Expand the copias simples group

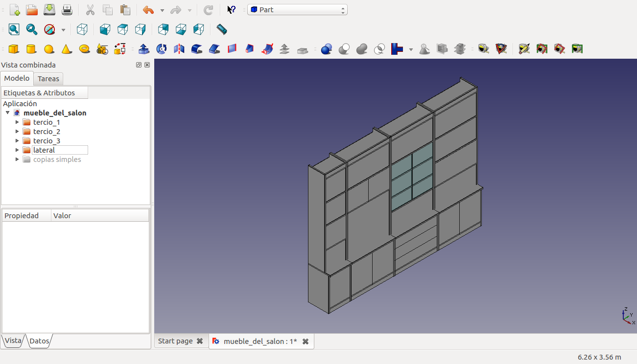18,159
